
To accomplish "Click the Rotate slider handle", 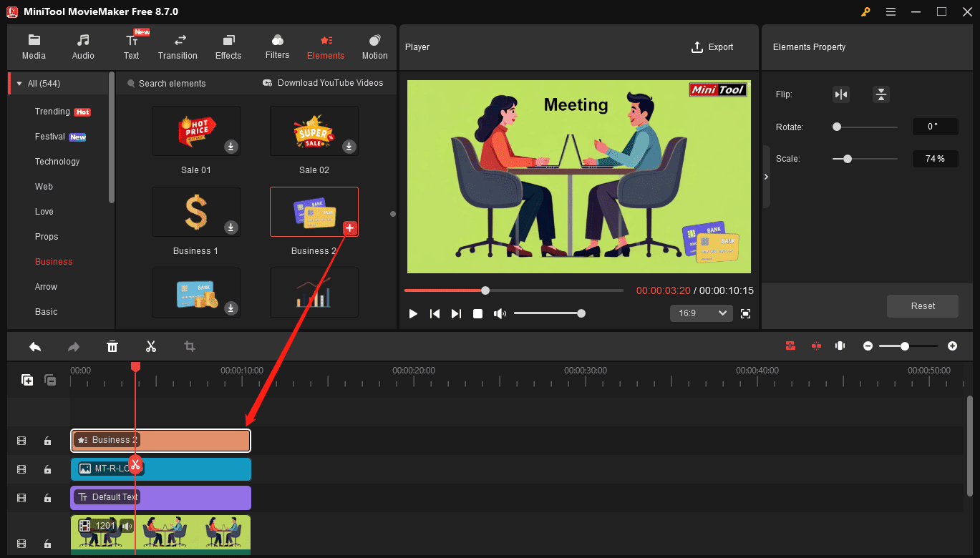I will click(837, 127).
